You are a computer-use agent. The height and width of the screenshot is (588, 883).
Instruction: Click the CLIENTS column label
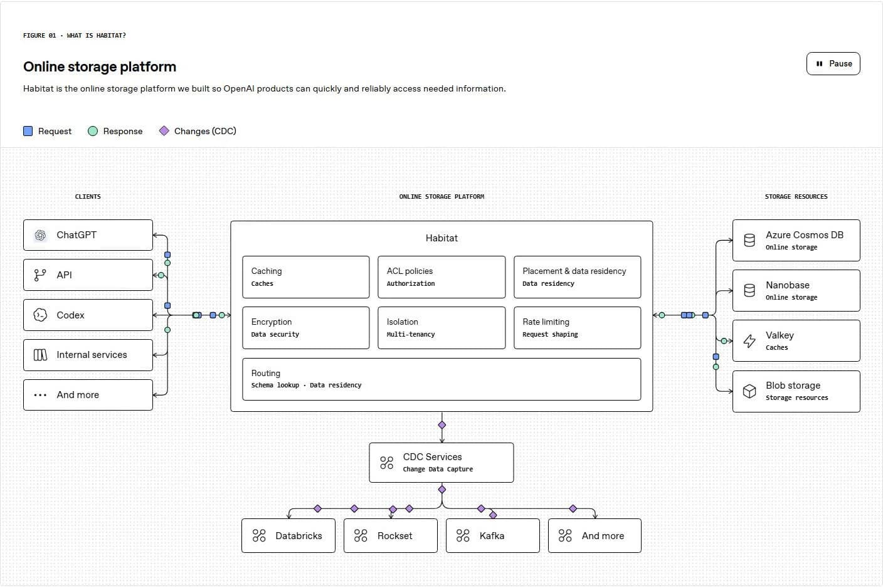[88, 197]
